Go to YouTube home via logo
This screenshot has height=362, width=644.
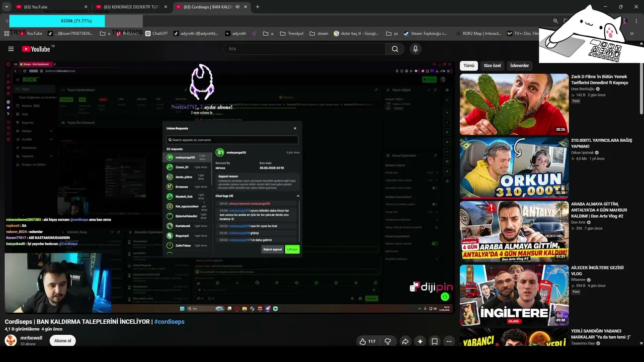(x=36, y=49)
